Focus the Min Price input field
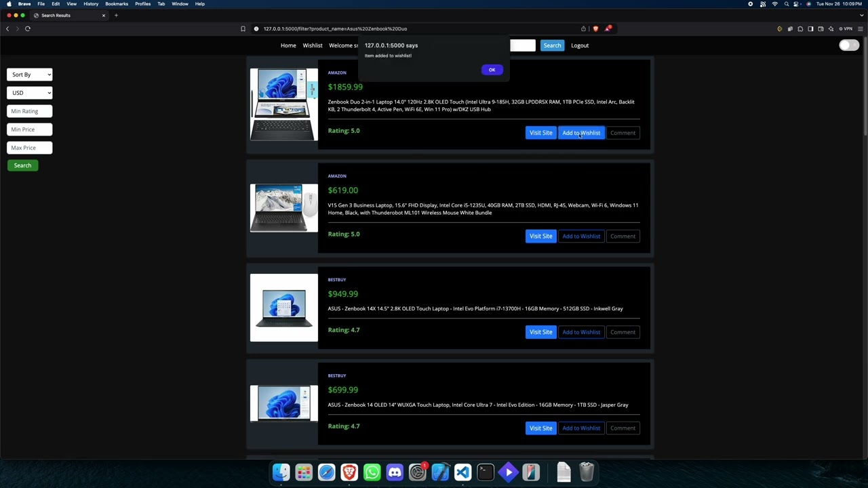 pos(30,129)
